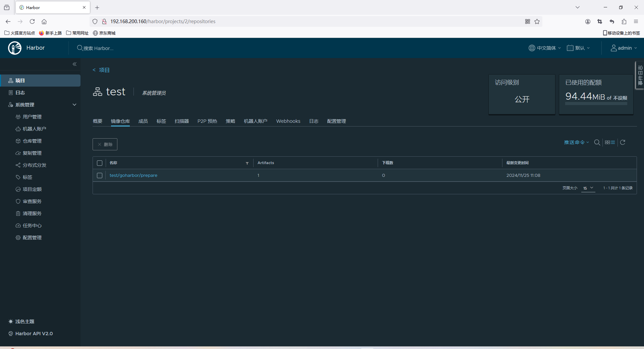
Task: Reload the browser page
Action: coord(32,21)
